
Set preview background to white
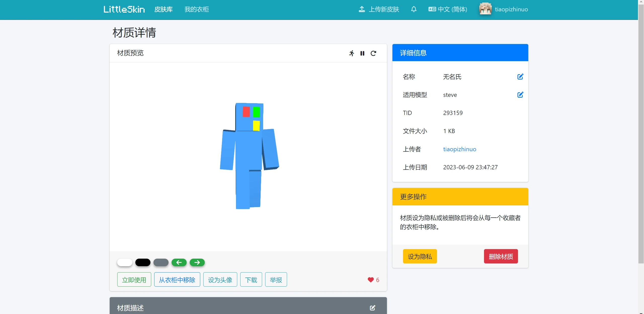click(x=125, y=262)
